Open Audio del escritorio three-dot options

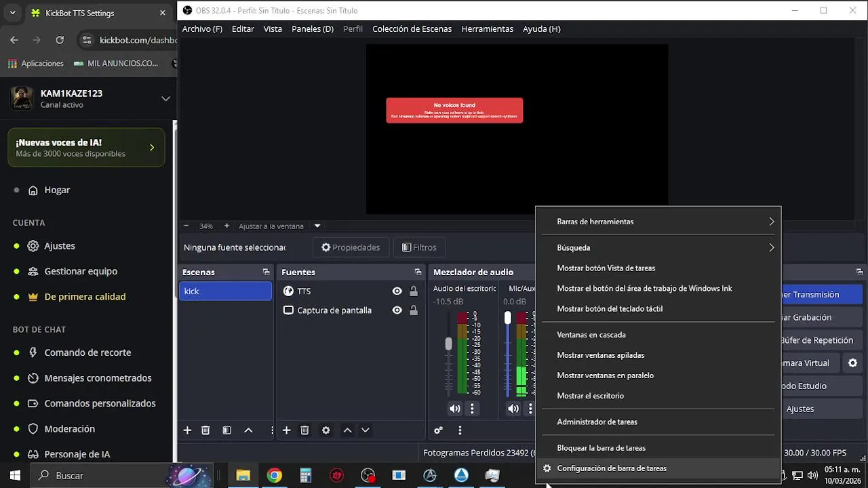click(x=472, y=409)
